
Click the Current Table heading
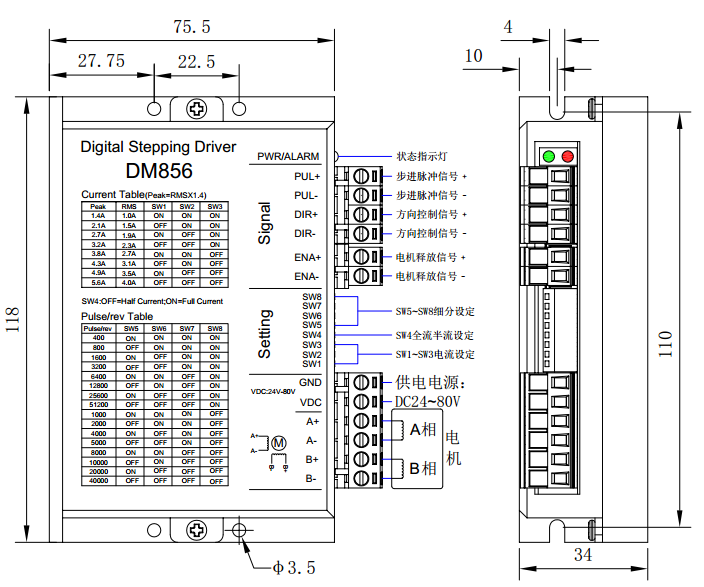pos(144,194)
